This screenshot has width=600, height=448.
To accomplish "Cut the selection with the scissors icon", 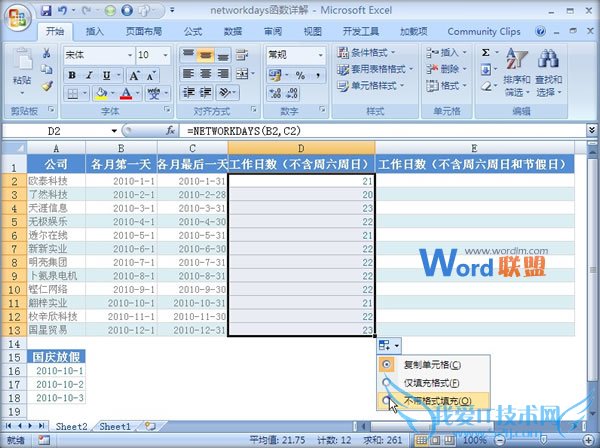I will 47,53.
